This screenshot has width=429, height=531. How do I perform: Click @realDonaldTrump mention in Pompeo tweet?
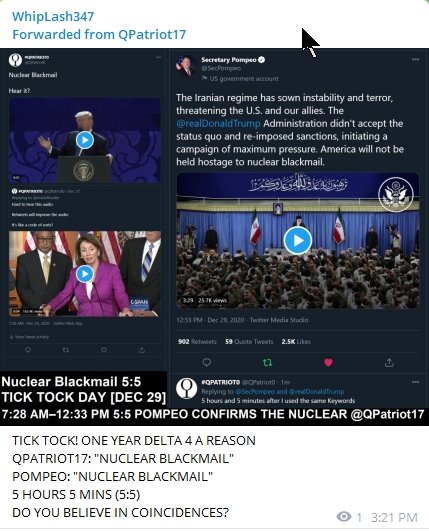(x=218, y=123)
